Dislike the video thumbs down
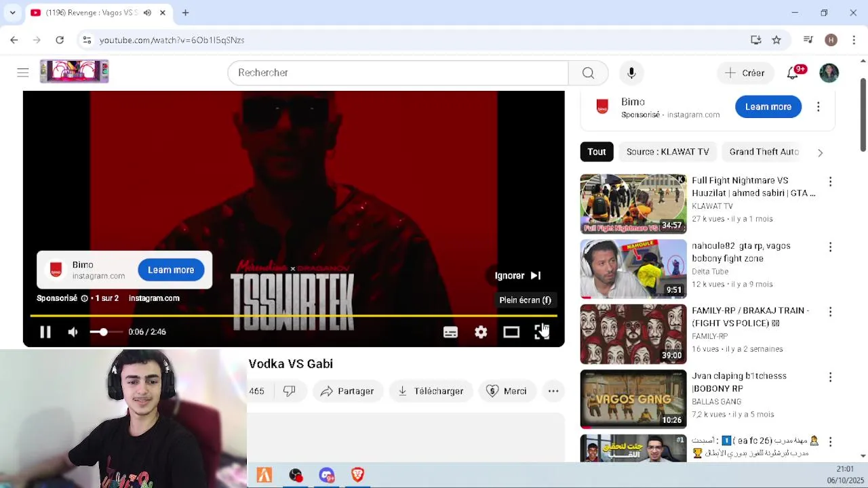868x488 pixels. click(290, 391)
